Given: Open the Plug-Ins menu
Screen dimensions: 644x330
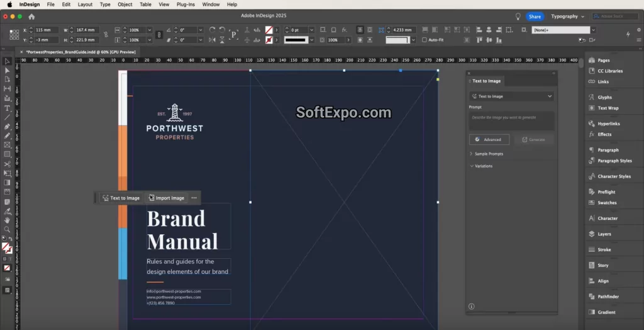Looking at the screenshot, I should (x=186, y=4).
